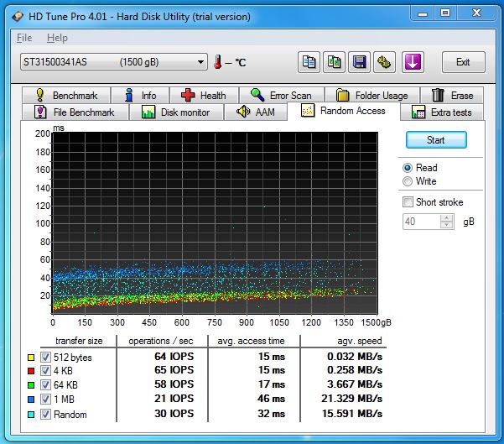This screenshot has width=504, height=444.
Task: Switch to the File Benchmark tab
Action: pyautogui.click(x=75, y=112)
